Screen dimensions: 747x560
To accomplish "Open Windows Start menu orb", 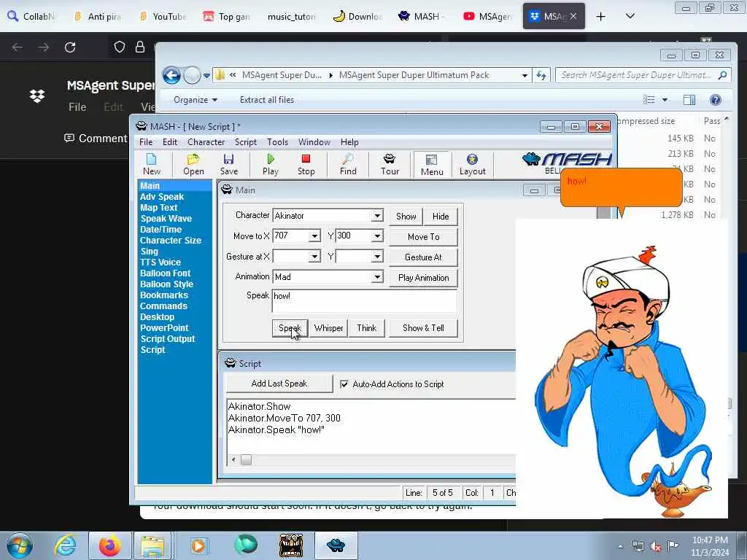I will [20, 545].
